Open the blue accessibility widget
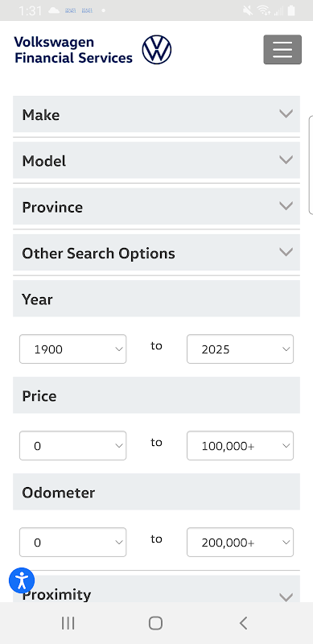Image resolution: width=313 pixels, height=644 pixels. [x=22, y=580]
